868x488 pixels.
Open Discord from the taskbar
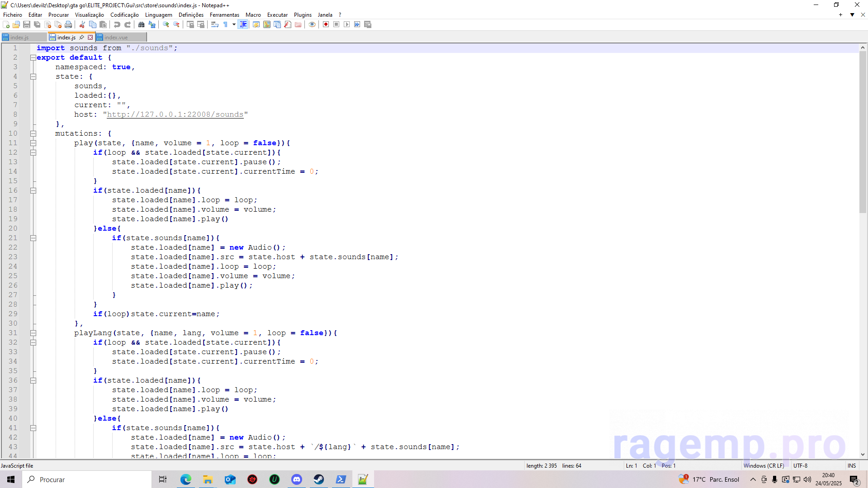[297, 479]
